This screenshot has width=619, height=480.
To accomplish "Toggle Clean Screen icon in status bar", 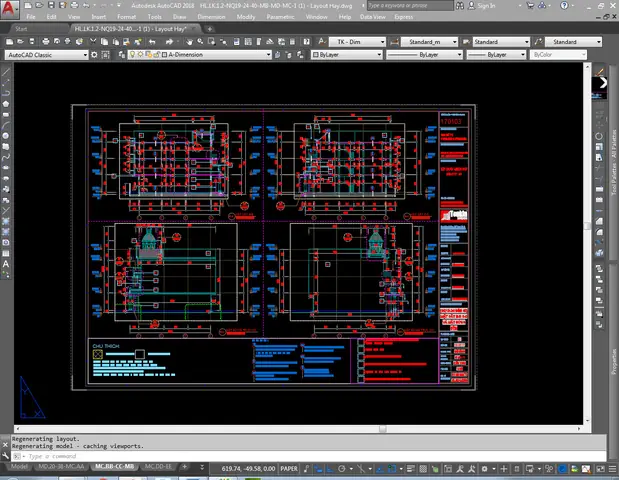I will [x=600, y=469].
